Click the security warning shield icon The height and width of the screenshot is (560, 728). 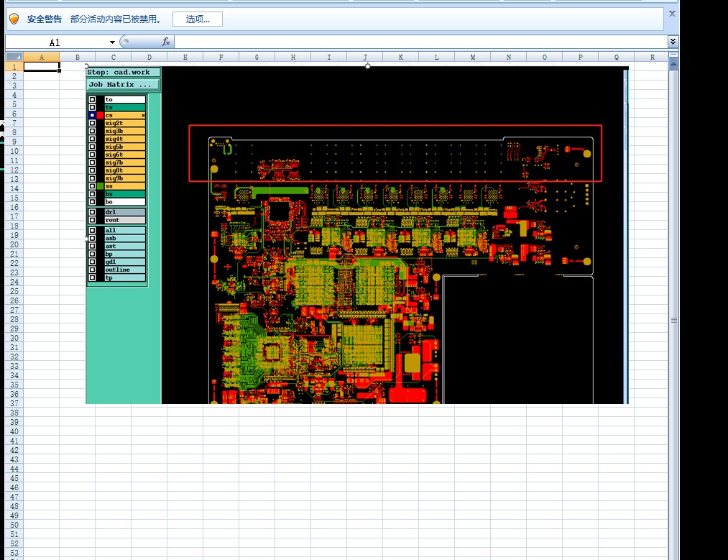coord(14,19)
